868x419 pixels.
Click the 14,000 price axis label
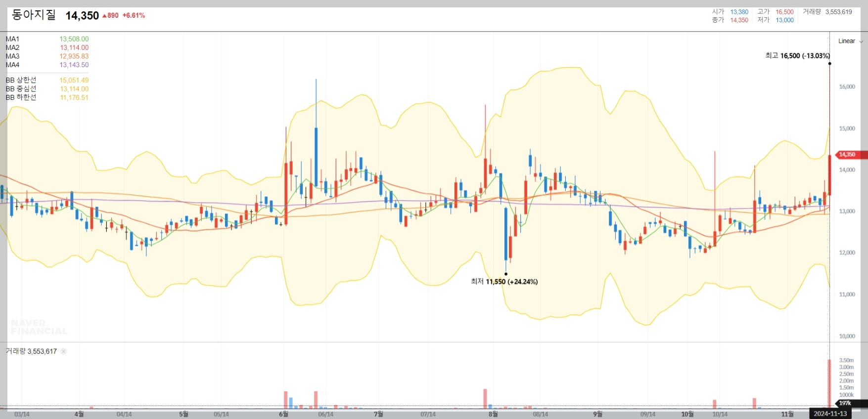[x=847, y=170]
